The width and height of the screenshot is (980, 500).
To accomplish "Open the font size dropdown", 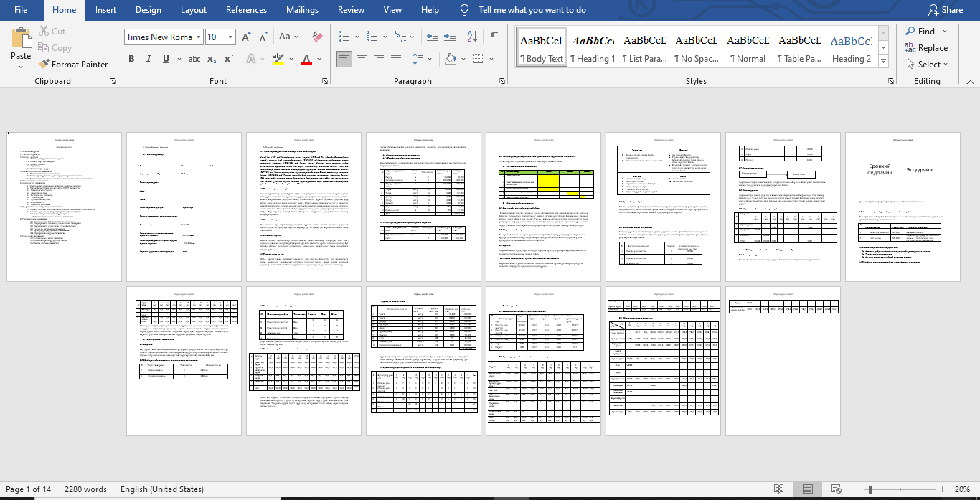I will pyautogui.click(x=230, y=37).
